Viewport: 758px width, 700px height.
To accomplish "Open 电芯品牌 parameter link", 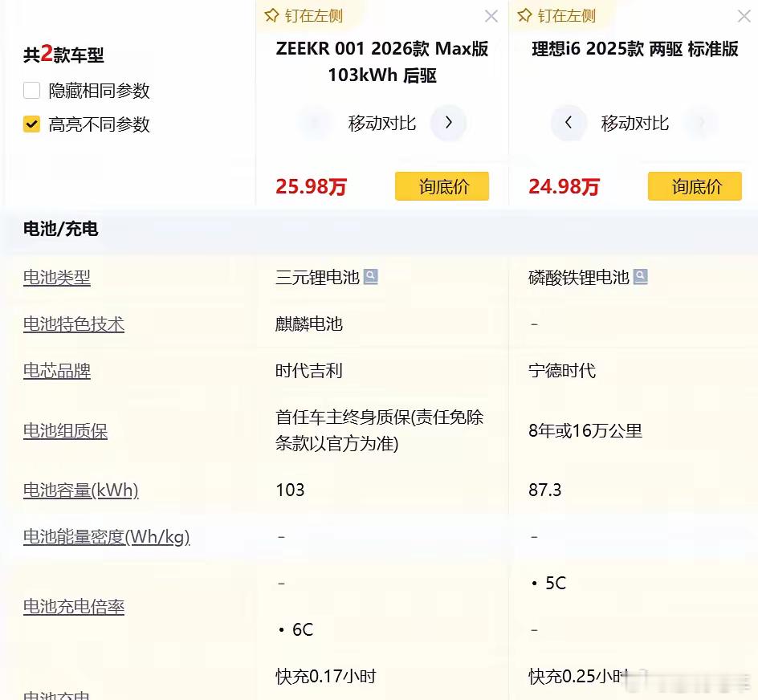I will [x=57, y=371].
